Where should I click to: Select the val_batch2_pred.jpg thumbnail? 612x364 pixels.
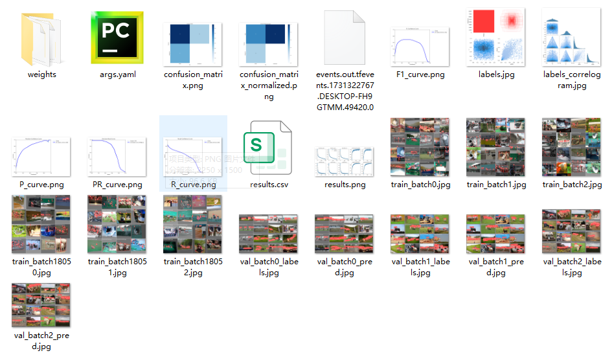41,305
